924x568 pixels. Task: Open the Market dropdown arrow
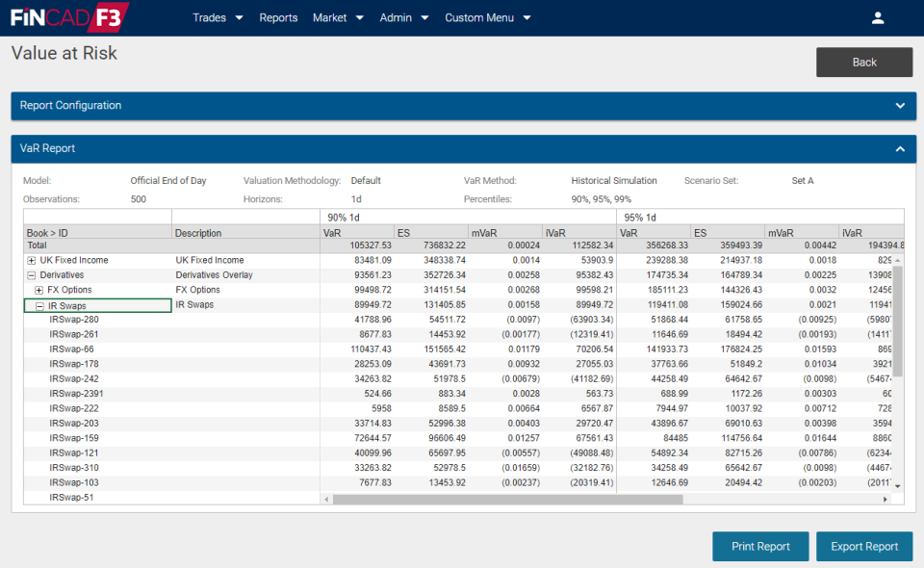359,17
